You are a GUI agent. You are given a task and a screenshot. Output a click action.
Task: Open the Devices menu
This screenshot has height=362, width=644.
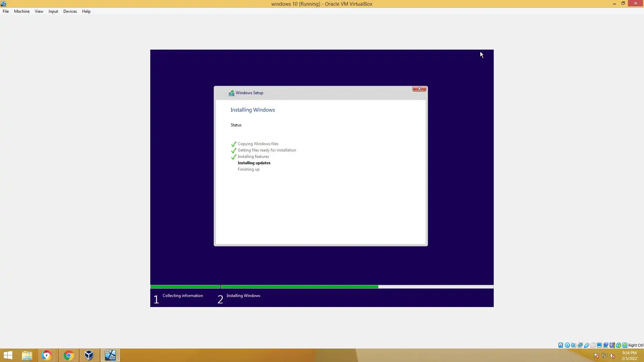coord(70,11)
